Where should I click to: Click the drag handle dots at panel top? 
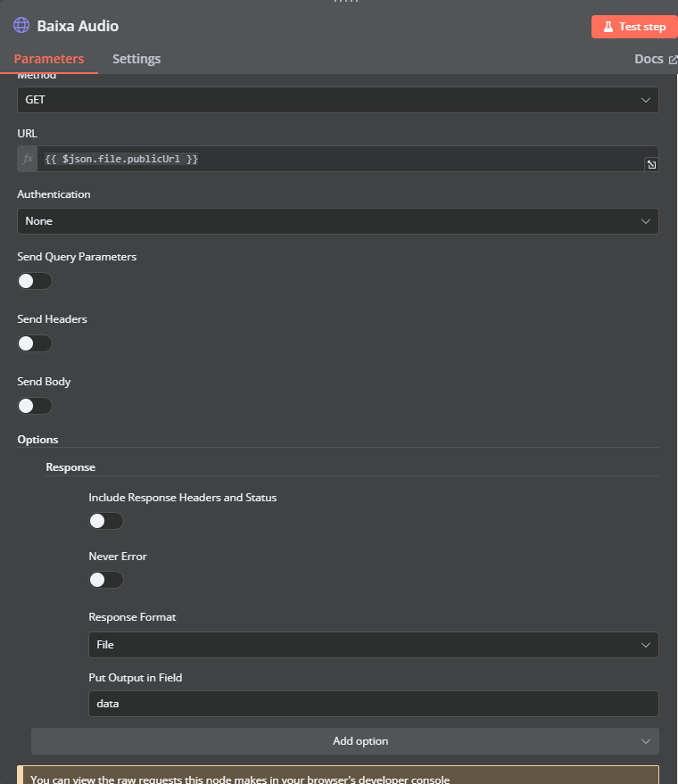(339, 2)
